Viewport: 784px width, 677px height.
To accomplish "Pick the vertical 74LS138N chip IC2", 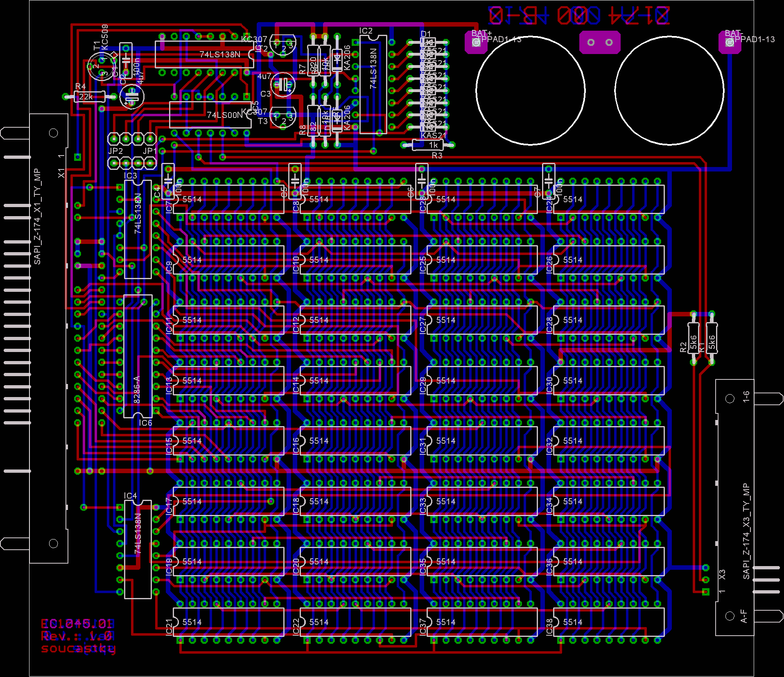I will click(373, 84).
